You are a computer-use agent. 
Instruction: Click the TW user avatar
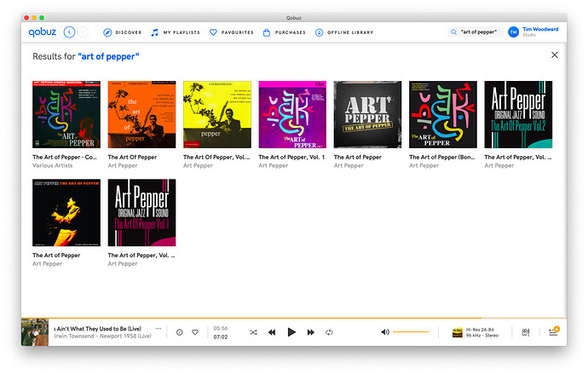coord(513,32)
